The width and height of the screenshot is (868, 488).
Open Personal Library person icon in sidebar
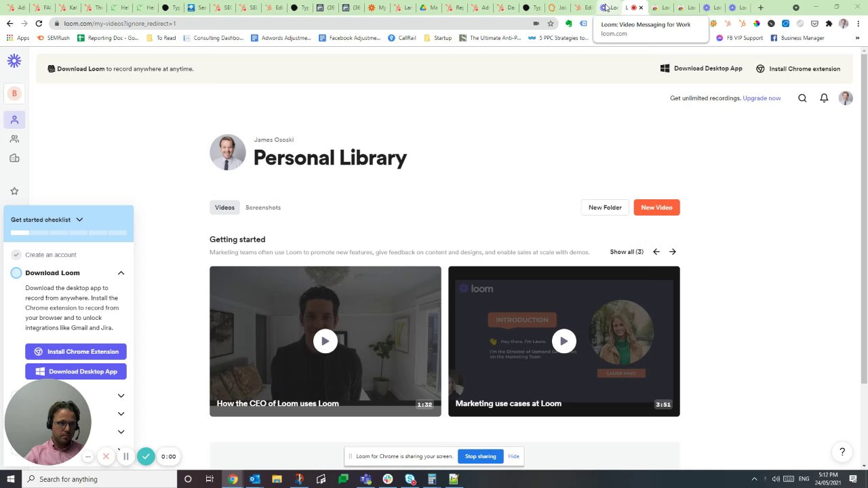(14, 120)
